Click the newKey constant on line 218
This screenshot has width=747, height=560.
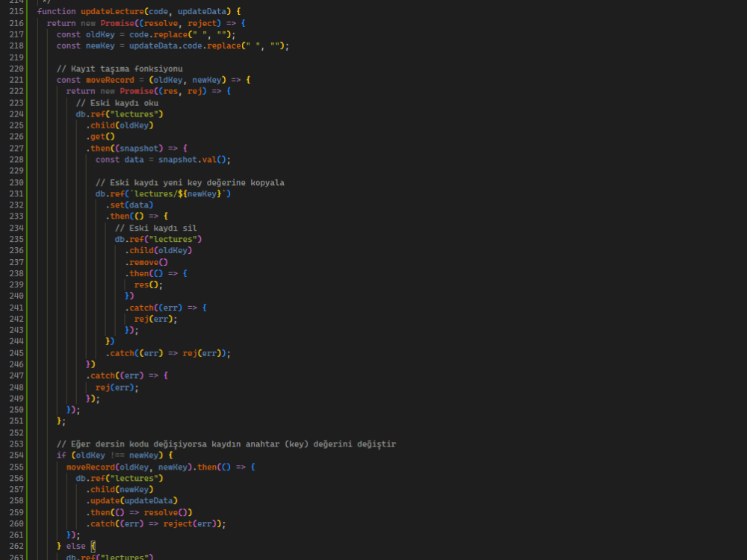click(x=100, y=46)
